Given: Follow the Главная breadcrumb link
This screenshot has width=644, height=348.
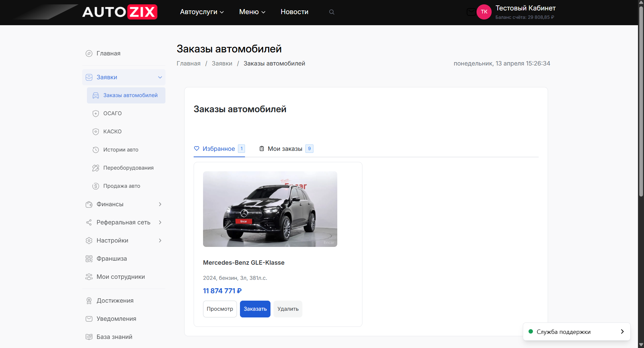Looking at the screenshot, I should click(189, 63).
